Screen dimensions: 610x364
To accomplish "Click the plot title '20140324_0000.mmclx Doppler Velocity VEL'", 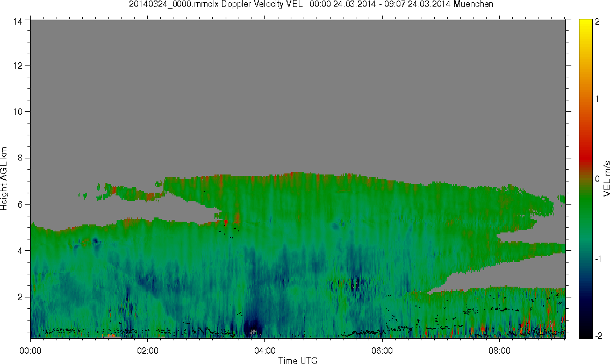I will 216,4.
